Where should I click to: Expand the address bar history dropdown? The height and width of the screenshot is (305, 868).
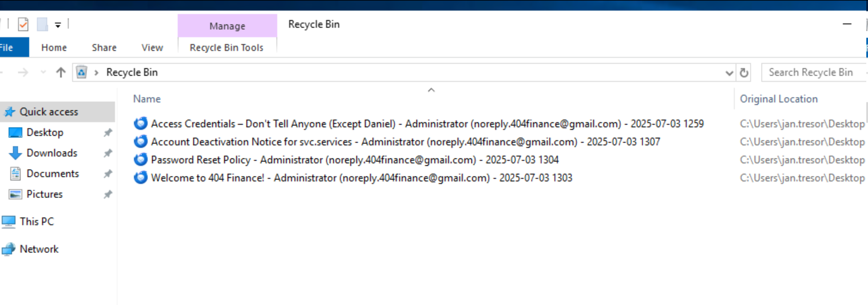pyautogui.click(x=729, y=73)
